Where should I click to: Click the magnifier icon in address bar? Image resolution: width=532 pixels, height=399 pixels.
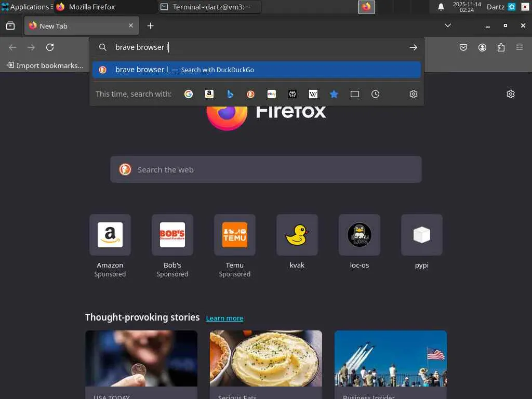(x=102, y=47)
